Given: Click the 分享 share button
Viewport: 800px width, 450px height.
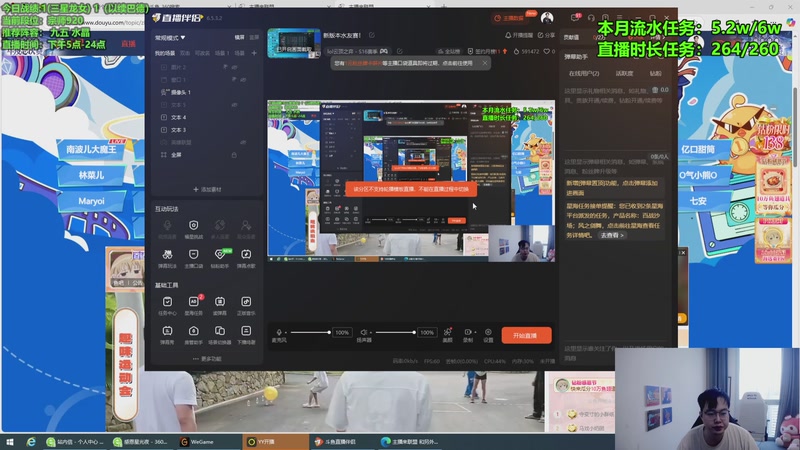Looking at the screenshot, I should pos(546,35).
